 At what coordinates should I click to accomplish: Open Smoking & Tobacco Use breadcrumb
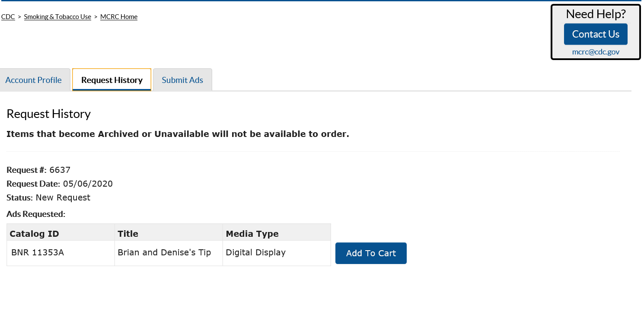(57, 17)
